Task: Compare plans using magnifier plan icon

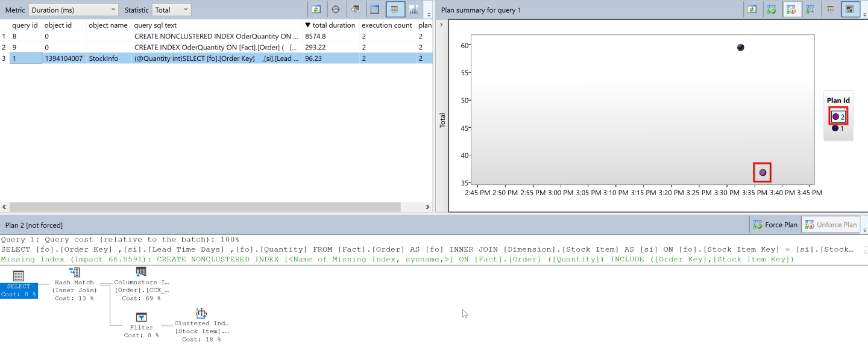Action: [x=811, y=9]
